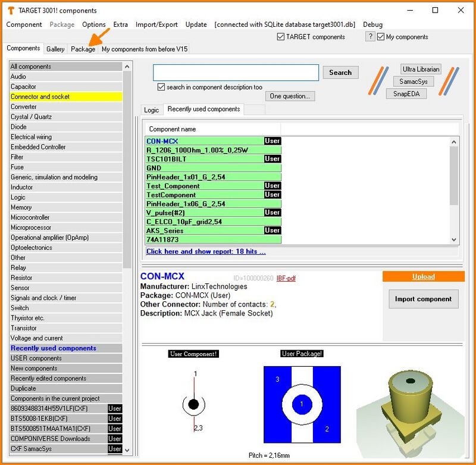Open the IBF-pdf link
Viewport: 476px width, 465px height.
tap(286, 278)
